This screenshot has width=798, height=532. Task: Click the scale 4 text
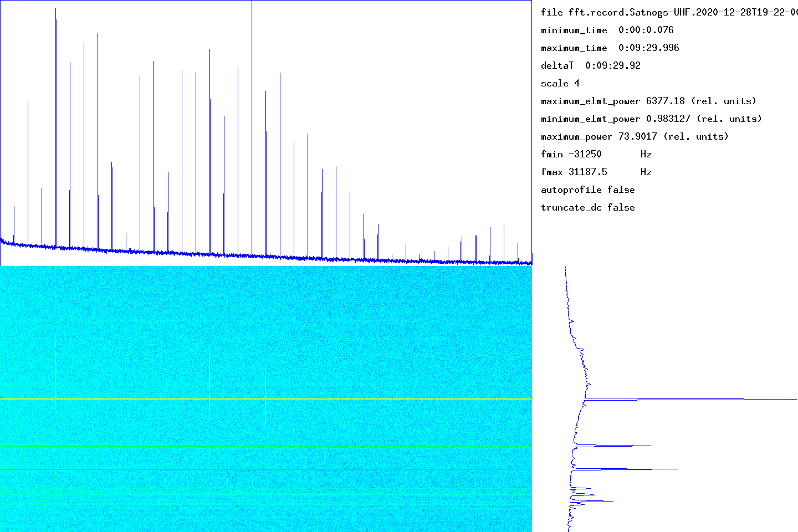[560, 83]
